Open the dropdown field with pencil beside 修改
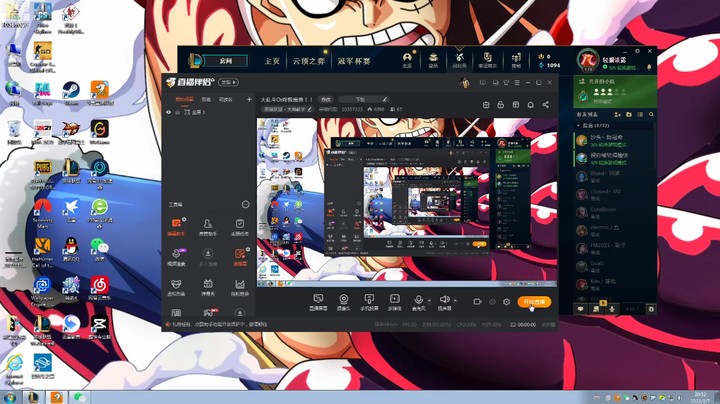This screenshot has height=404, width=720. 364,99
